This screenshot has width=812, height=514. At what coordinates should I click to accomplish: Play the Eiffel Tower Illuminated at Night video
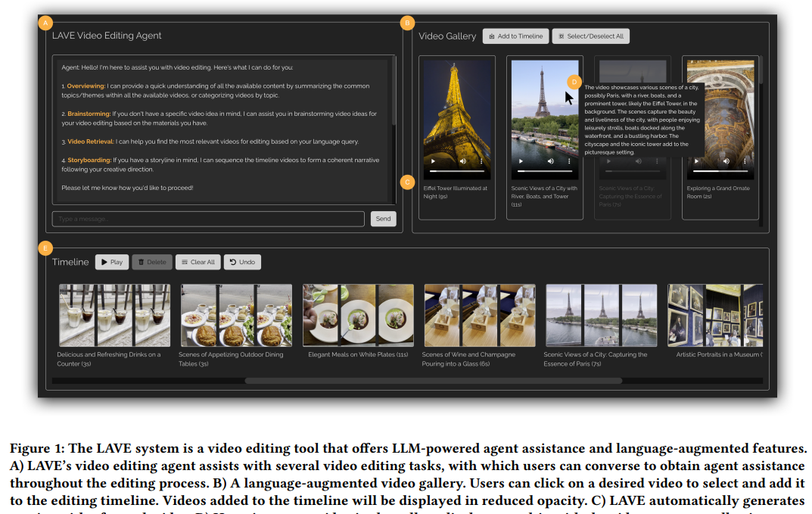pyautogui.click(x=433, y=161)
